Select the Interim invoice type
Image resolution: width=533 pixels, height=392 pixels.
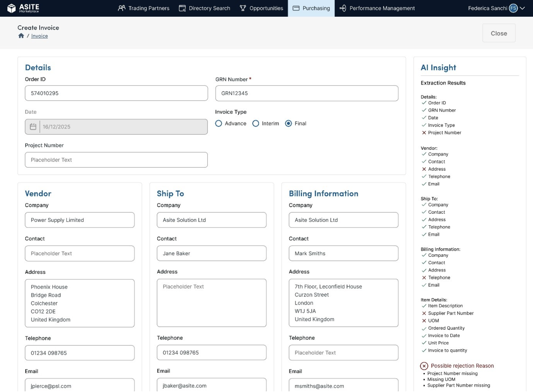(x=256, y=124)
